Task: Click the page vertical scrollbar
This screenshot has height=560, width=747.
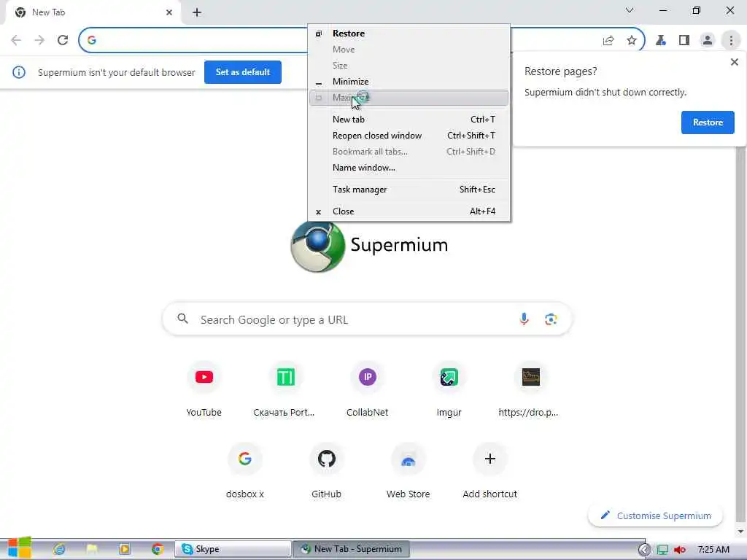Action: (x=740, y=333)
